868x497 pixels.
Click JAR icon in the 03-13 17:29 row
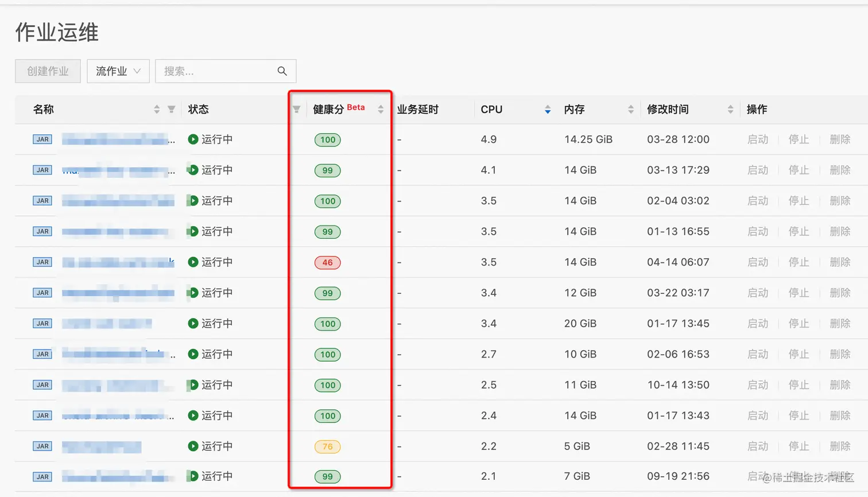click(42, 170)
